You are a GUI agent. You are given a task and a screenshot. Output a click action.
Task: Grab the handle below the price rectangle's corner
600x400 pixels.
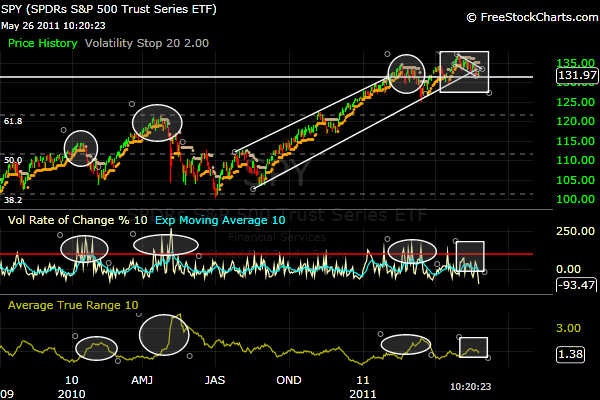(489, 93)
